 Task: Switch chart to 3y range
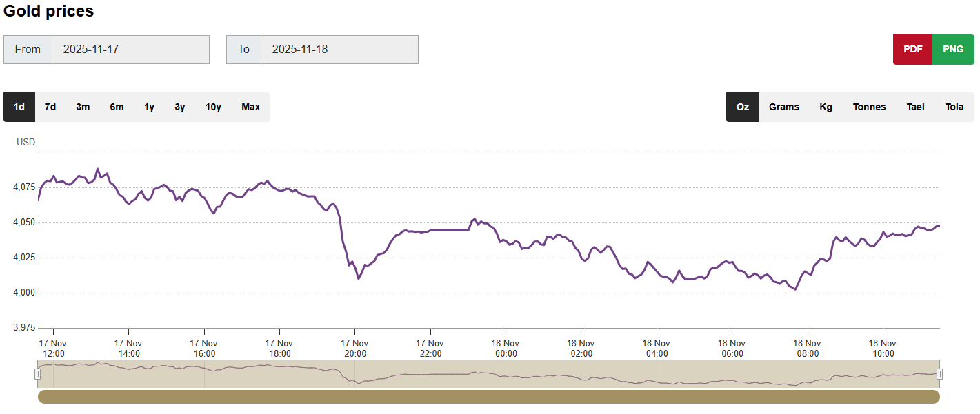pos(179,107)
